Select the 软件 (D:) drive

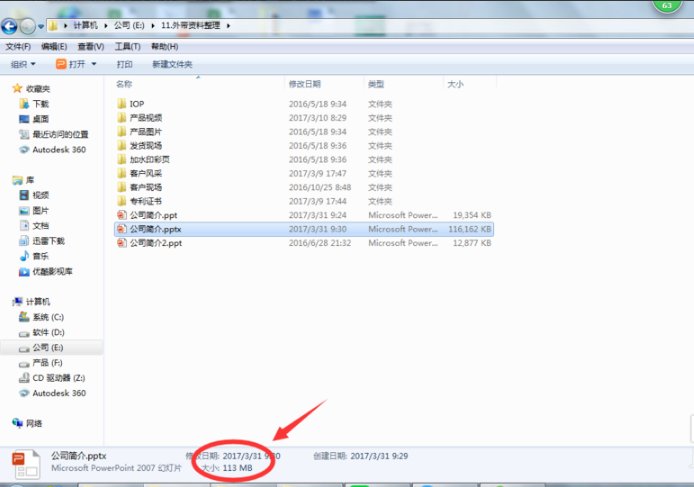point(48,332)
